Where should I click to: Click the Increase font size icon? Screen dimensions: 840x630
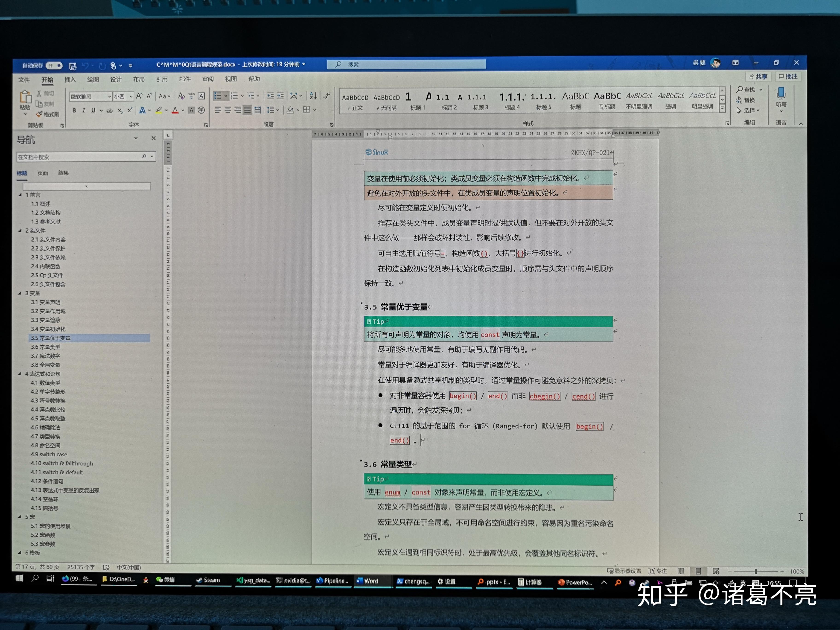[x=139, y=96]
